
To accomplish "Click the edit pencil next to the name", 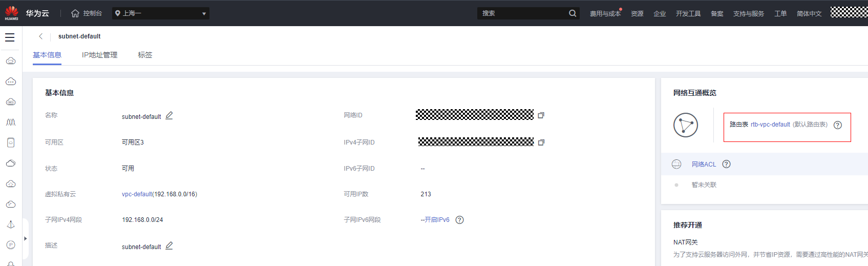I will (x=169, y=116).
